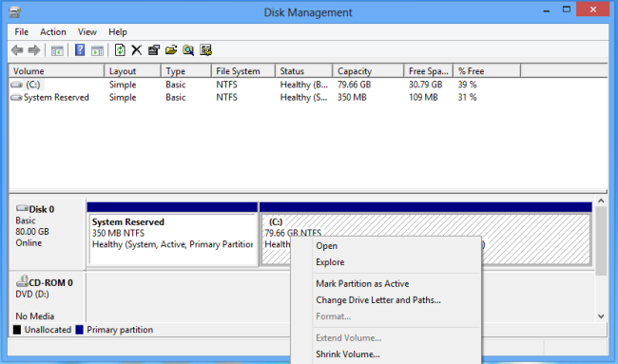Viewport: 618px width, 364px height.
Task: Click the Delete X toolbar icon
Action: click(x=136, y=50)
